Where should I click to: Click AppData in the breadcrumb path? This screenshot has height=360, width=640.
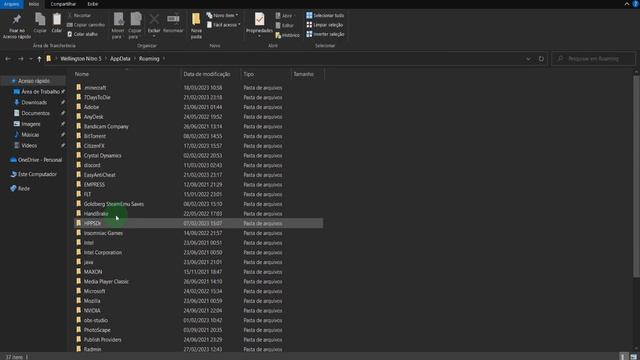(120, 59)
